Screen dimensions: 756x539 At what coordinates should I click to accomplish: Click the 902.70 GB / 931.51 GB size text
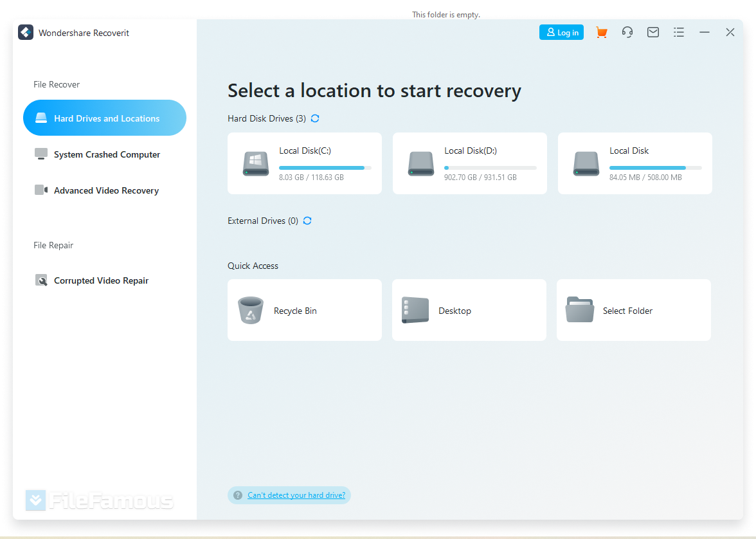pyautogui.click(x=480, y=178)
